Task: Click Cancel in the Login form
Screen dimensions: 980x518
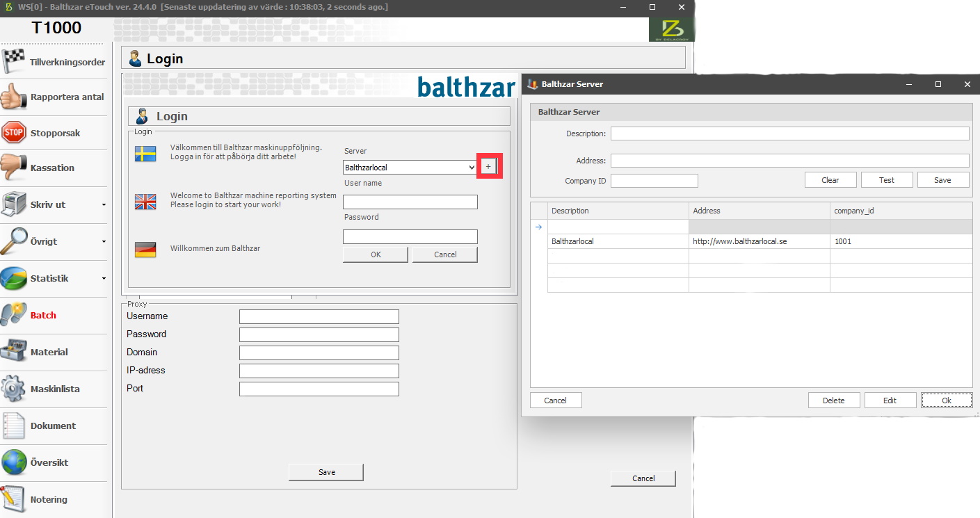Action: click(x=445, y=254)
